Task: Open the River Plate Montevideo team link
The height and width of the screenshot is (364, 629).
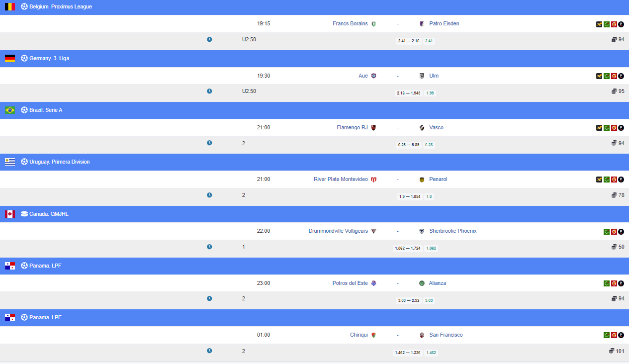Action: (x=341, y=180)
